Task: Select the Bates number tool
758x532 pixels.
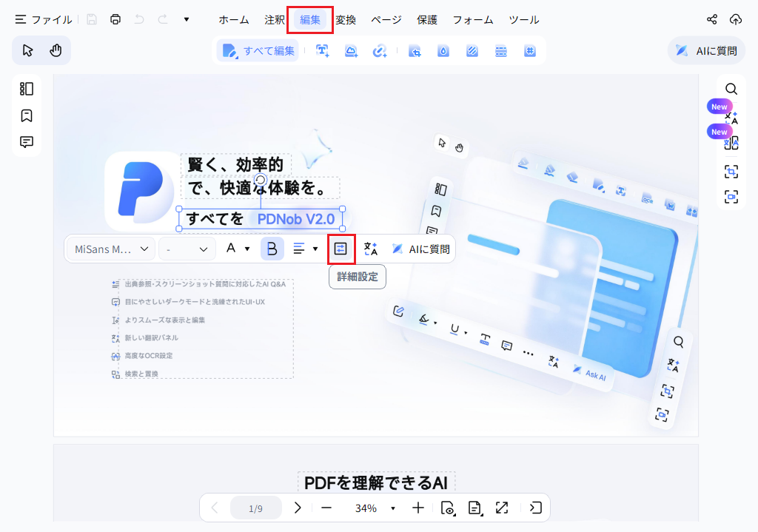Action: pos(530,51)
